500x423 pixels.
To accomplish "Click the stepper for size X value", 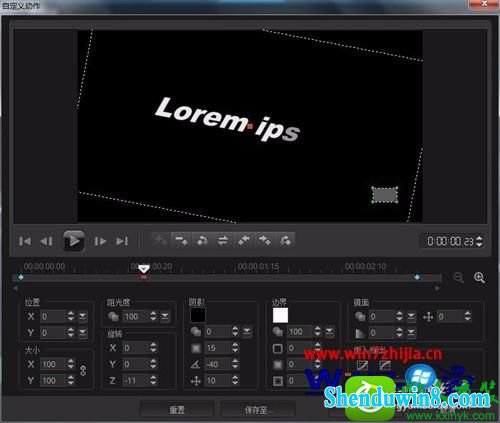I will [71, 364].
